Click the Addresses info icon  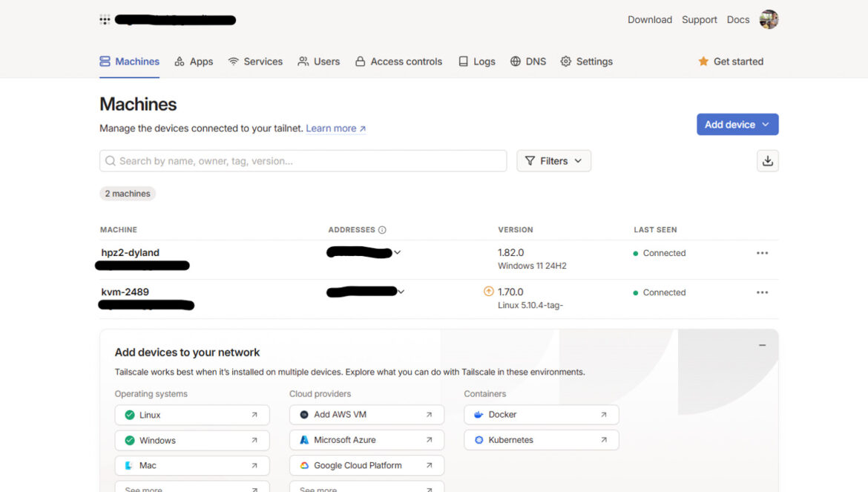click(382, 229)
